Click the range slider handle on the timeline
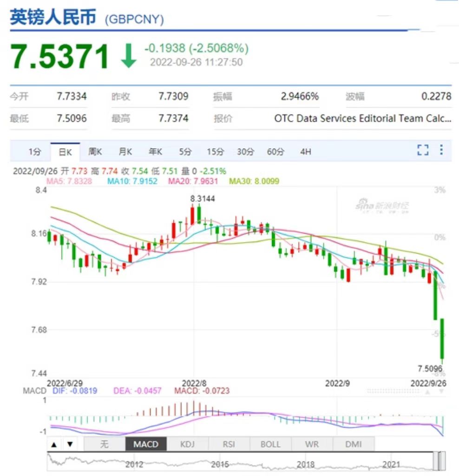The width and height of the screenshot is (459, 476). (439, 461)
